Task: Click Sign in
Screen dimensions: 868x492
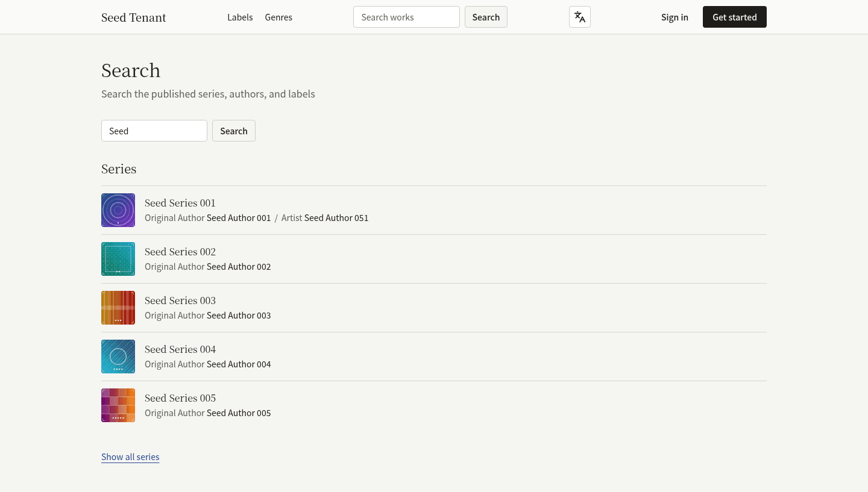Action: (x=675, y=17)
